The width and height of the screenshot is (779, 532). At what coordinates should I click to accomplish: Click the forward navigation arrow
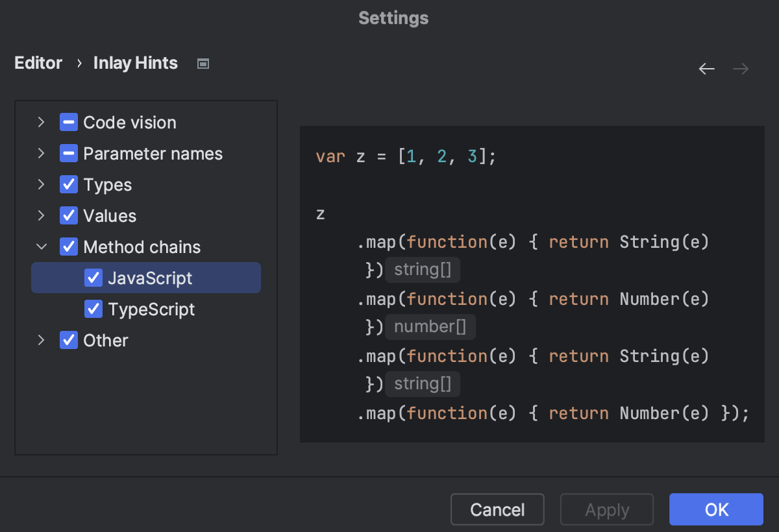tap(741, 68)
